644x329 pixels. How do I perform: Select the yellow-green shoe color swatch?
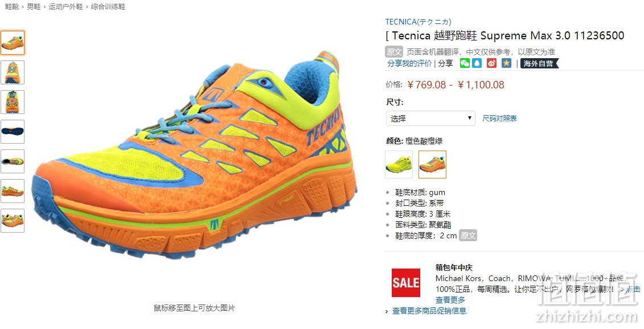point(399,164)
